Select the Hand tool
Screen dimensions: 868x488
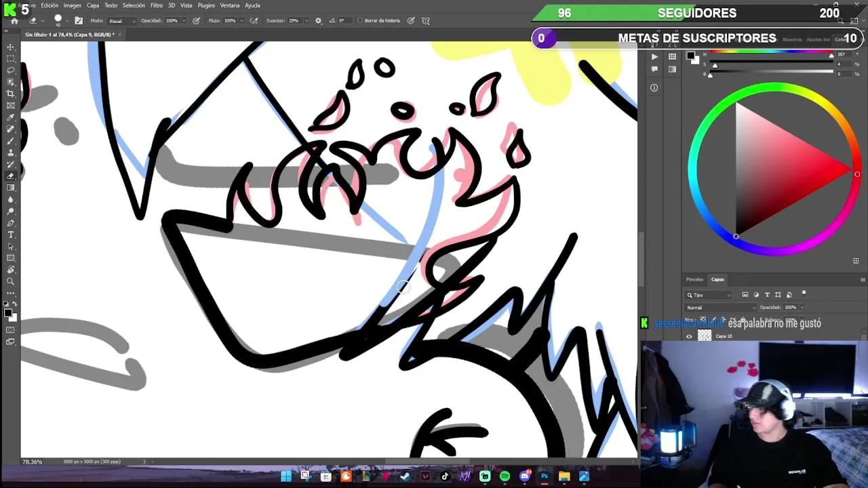[11, 270]
